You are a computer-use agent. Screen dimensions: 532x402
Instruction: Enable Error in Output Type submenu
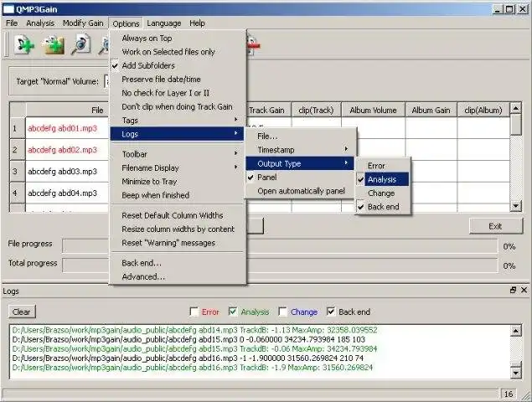point(383,166)
